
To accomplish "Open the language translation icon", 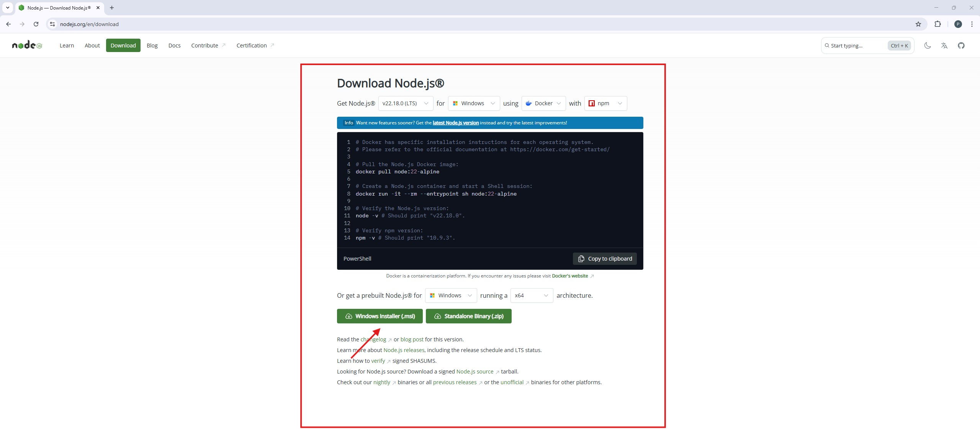I will click(x=944, y=46).
